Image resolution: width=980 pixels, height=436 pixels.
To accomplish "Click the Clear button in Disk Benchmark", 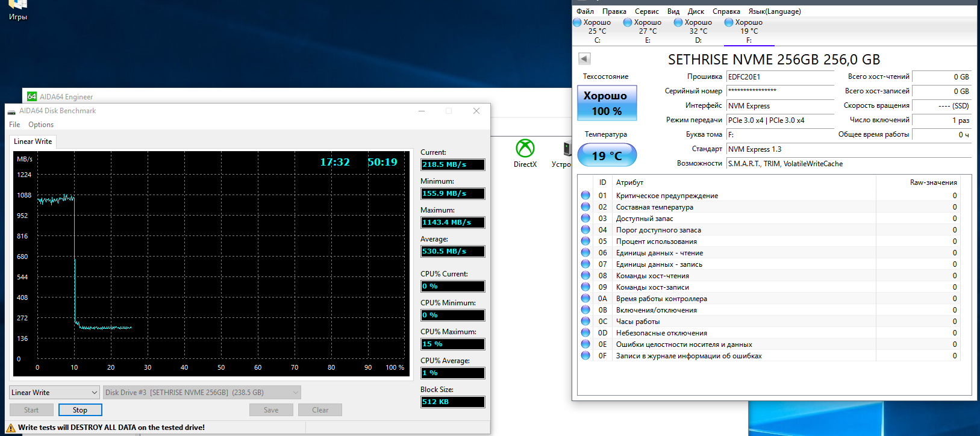I will [320, 410].
